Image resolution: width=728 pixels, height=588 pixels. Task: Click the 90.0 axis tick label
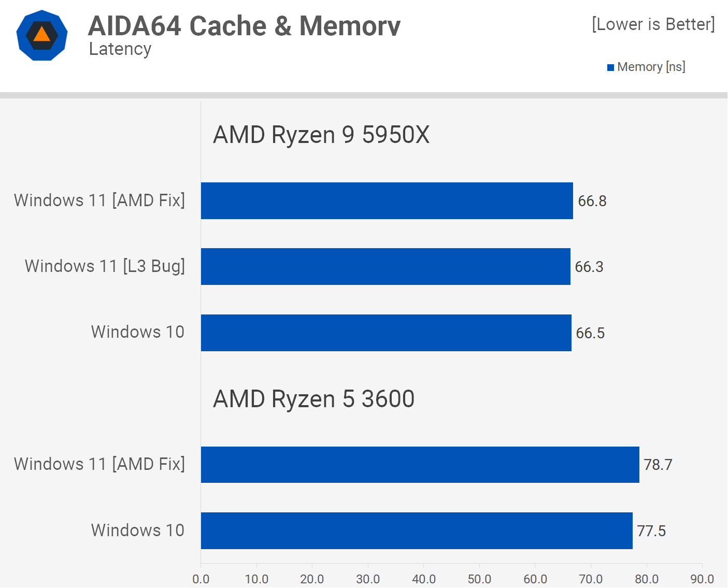[x=702, y=579]
